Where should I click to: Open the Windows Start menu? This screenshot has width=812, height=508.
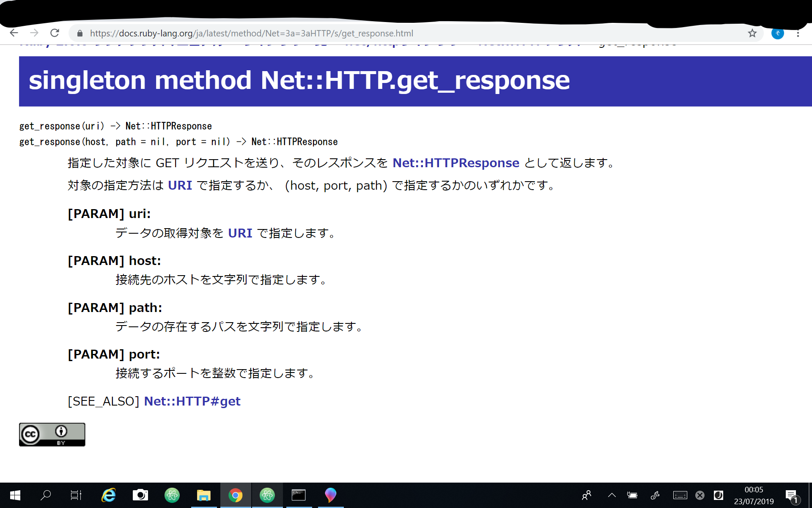point(14,495)
